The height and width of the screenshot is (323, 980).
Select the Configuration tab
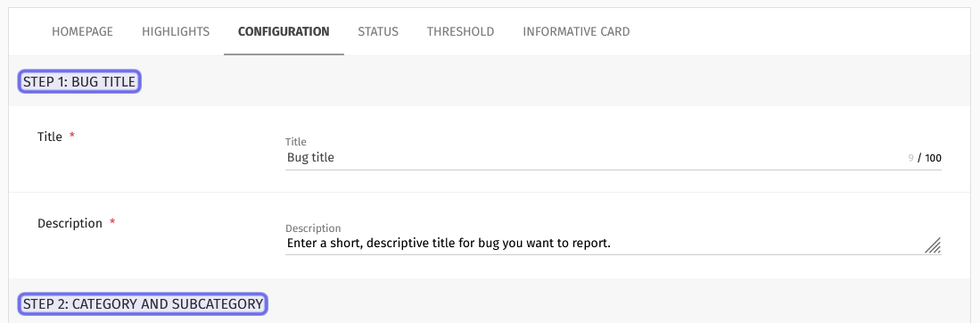(x=284, y=31)
